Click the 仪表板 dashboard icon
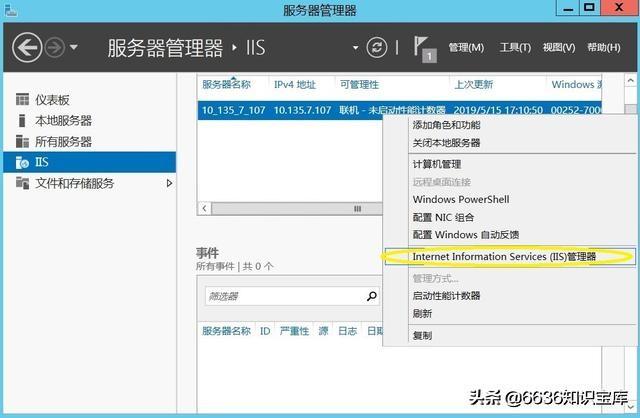The image size is (640, 418). coord(22,99)
